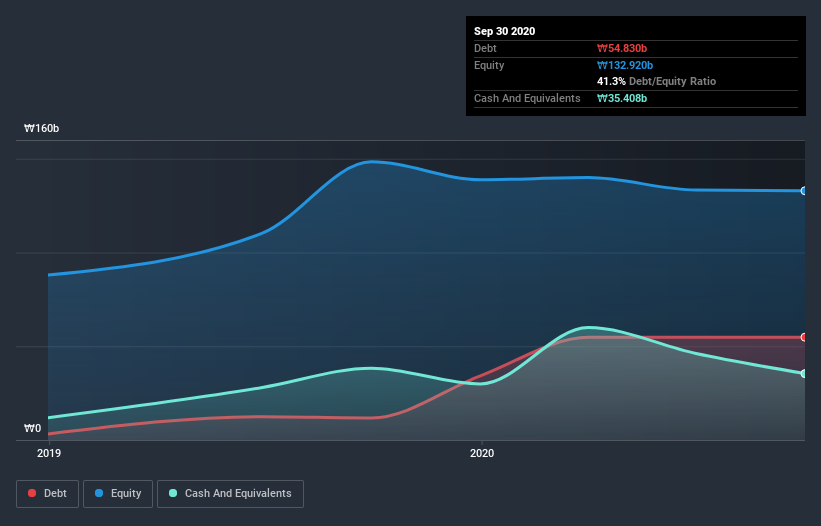The height and width of the screenshot is (526, 821).
Task: Toggle the Equity series legend button
Action: tap(118, 494)
